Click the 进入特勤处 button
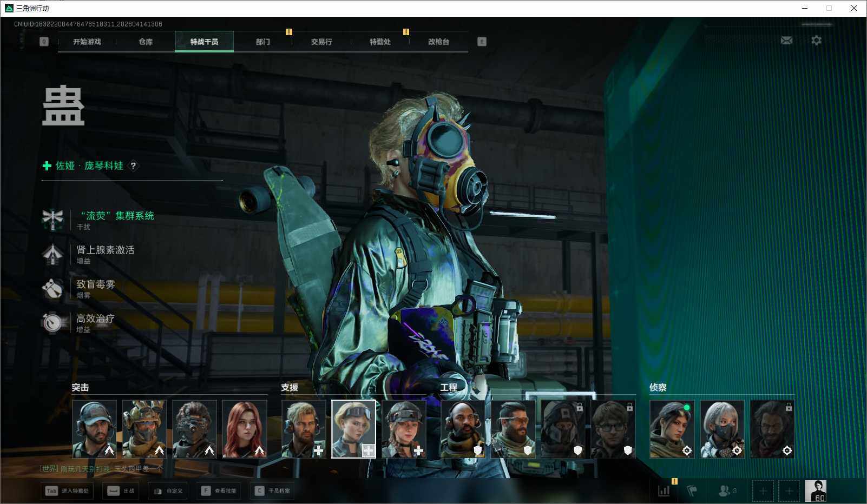The height and width of the screenshot is (504, 867). click(x=68, y=490)
